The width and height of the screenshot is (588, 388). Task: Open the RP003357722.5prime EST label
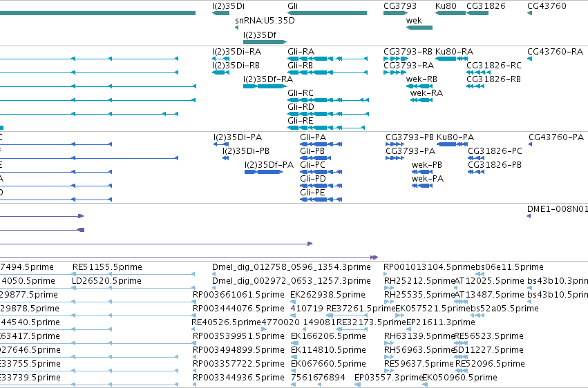[238, 365]
